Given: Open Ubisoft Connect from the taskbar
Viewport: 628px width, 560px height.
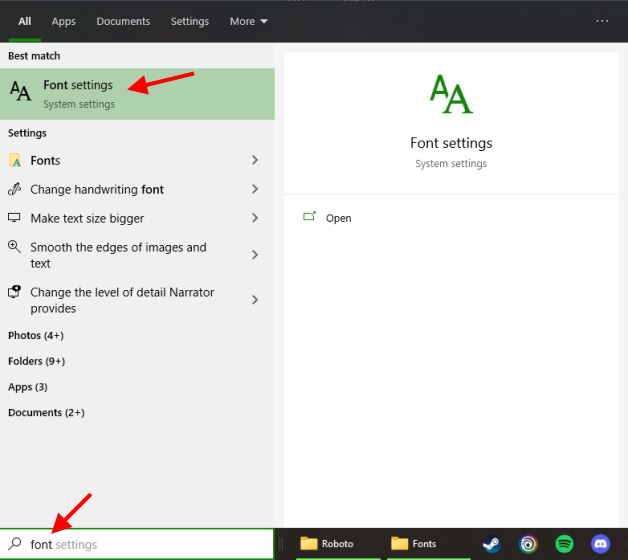Looking at the screenshot, I should (x=528, y=544).
